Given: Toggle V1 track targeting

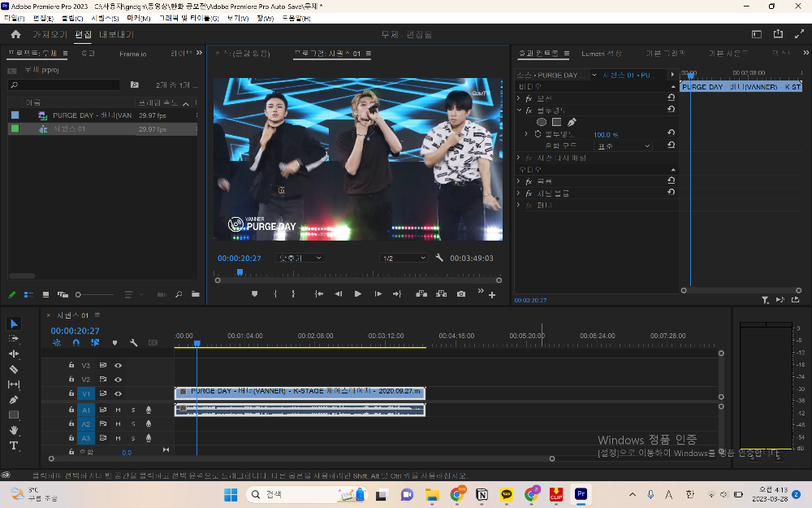Looking at the screenshot, I should coord(86,394).
